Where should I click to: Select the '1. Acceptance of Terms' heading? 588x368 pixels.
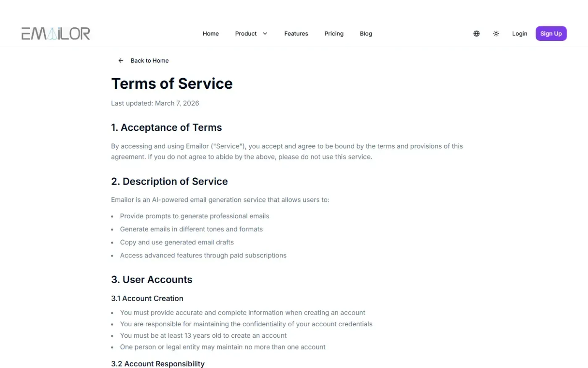[166, 127]
